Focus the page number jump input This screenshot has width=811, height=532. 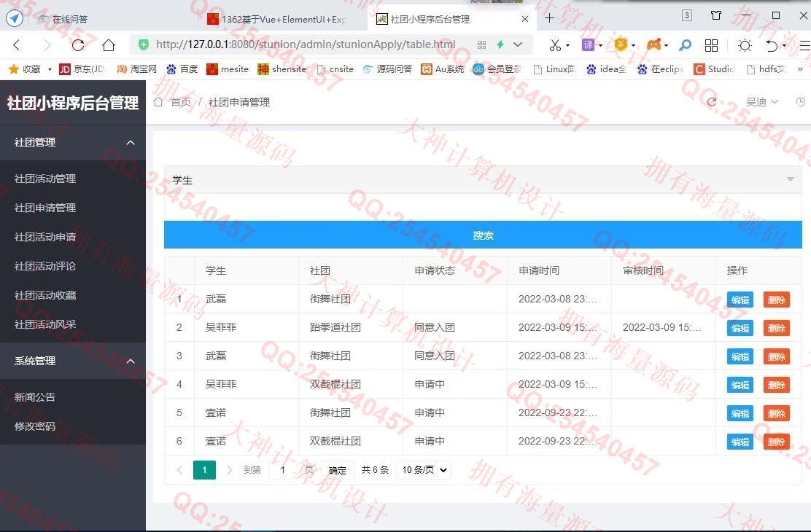pos(283,470)
